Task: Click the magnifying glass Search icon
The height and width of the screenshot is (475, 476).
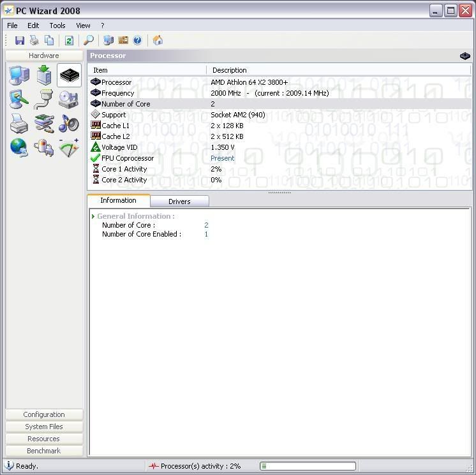Action: 88,40
